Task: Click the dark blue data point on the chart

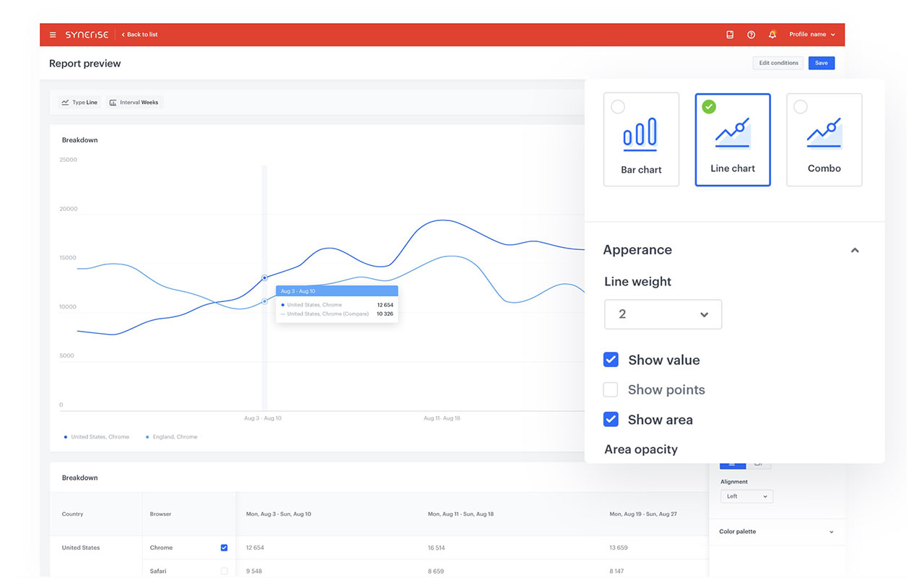Action: coord(264,277)
